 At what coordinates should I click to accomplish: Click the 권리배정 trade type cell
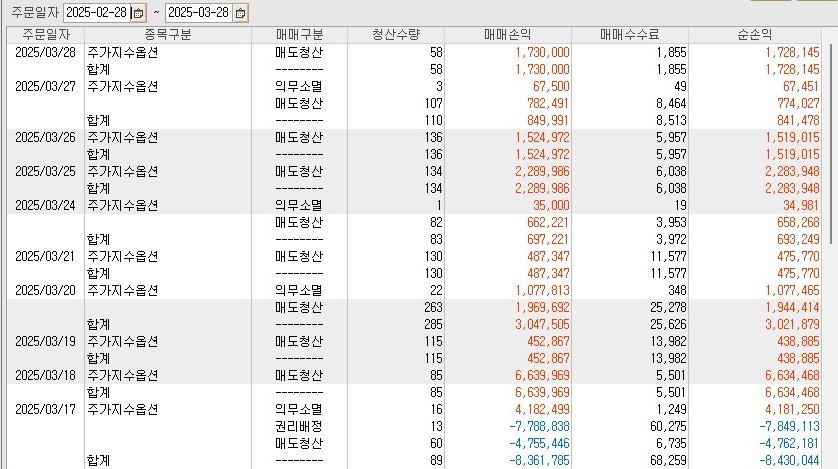coord(299,426)
